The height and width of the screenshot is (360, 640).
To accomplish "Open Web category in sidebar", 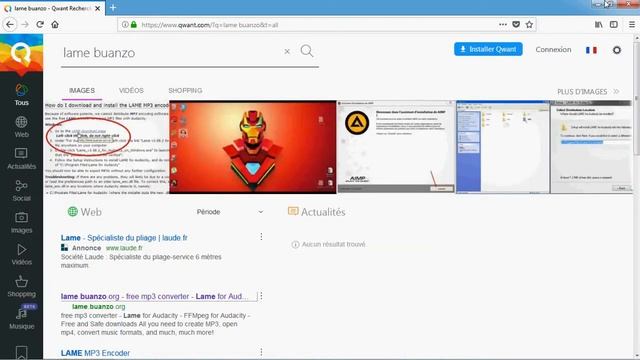I will pos(21,127).
